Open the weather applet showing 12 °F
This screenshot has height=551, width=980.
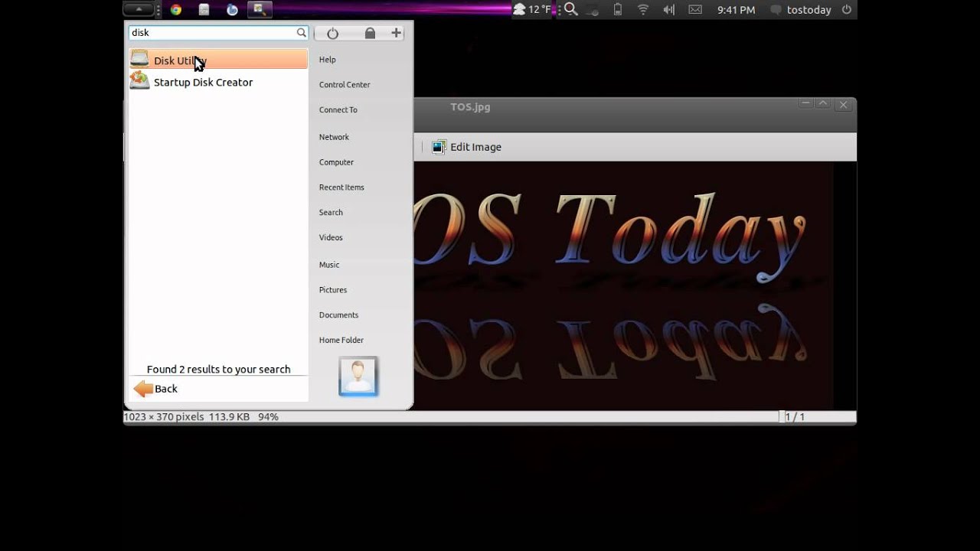(532, 9)
